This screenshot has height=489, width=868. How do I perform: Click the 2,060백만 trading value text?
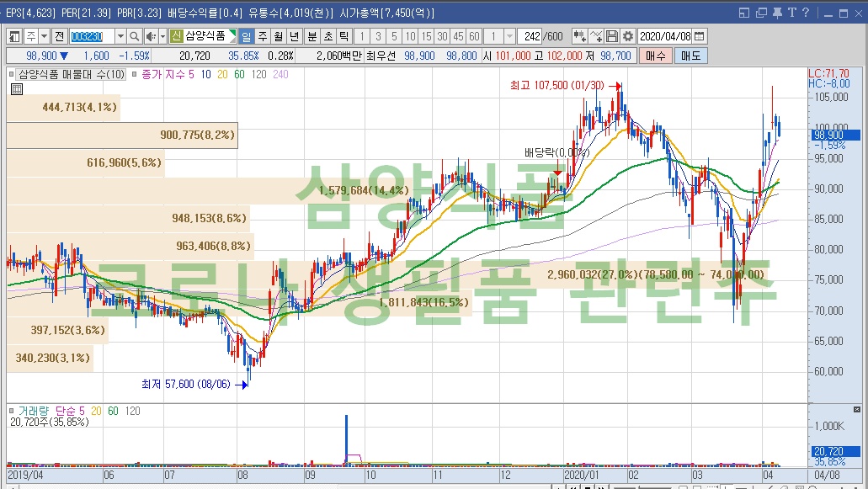point(338,56)
